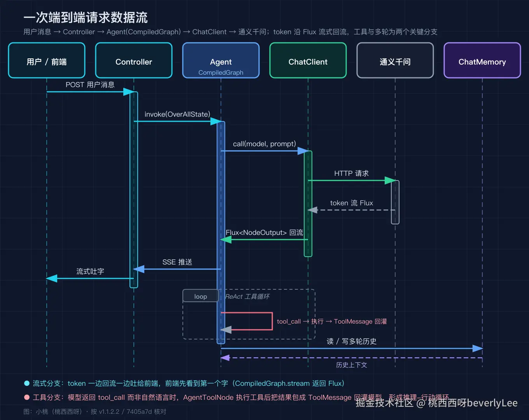
Task: Click the footer credit "图：小桃（桃西西呀）"
Action: (x=53, y=411)
